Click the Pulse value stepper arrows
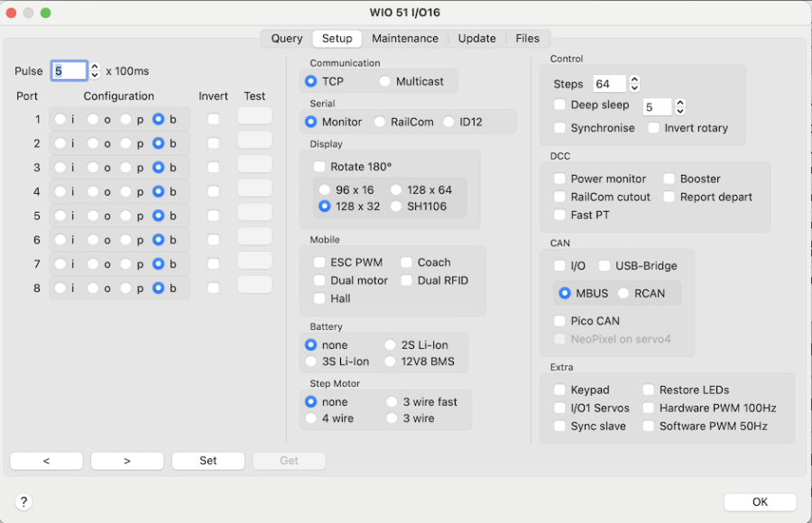The width and height of the screenshot is (812, 523). point(95,71)
